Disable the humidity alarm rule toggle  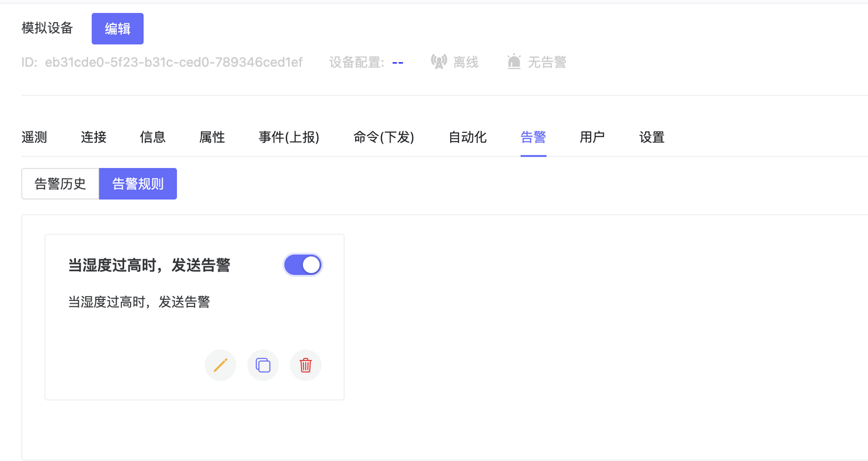point(303,265)
